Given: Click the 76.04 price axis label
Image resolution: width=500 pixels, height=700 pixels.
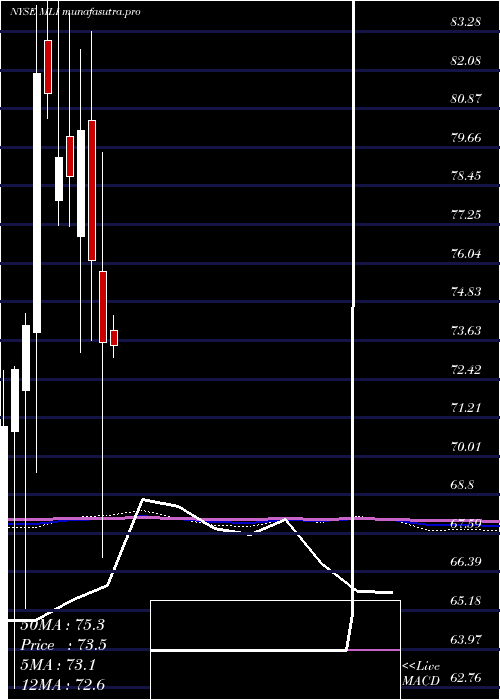Looking at the screenshot, I should [x=465, y=254].
